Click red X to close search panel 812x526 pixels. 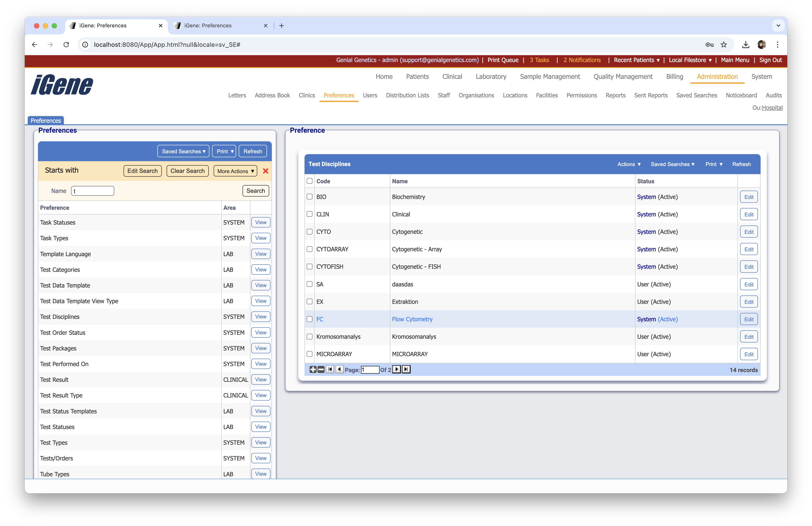point(265,171)
